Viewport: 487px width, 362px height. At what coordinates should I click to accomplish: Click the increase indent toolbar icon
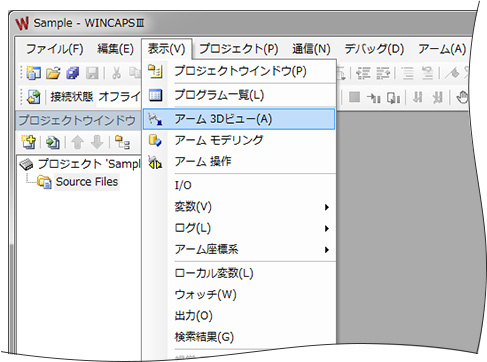click(363, 73)
